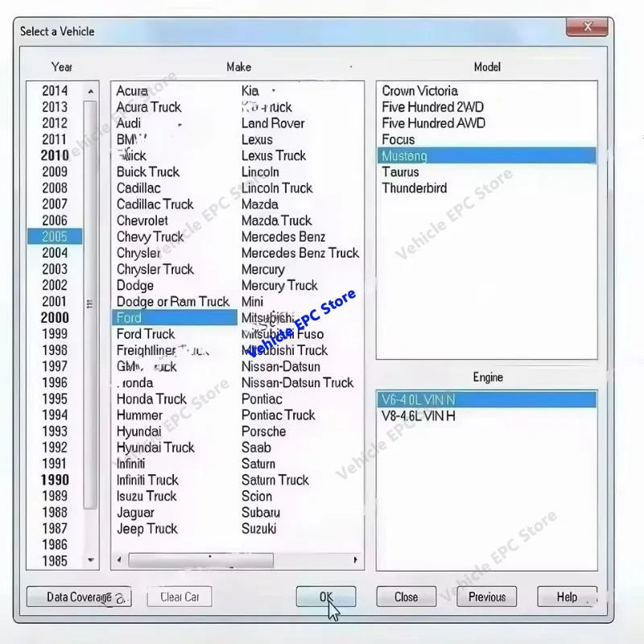Select Infiniti Truck make
Image resolution: width=644 pixels, height=644 pixels.
(147, 480)
